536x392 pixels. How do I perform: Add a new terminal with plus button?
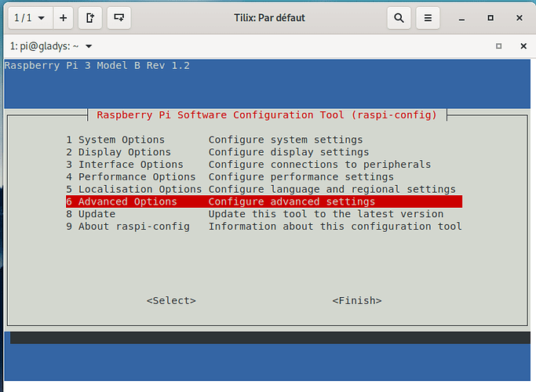tap(64, 18)
